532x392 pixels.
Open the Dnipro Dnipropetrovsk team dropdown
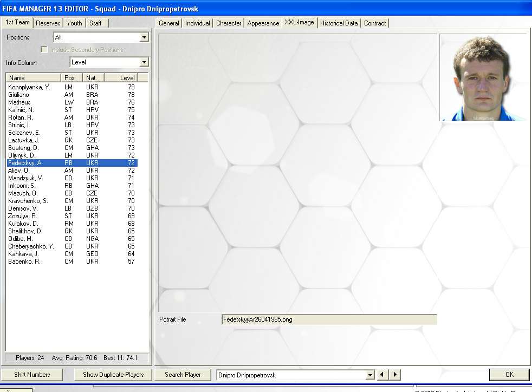[x=371, y=375]
